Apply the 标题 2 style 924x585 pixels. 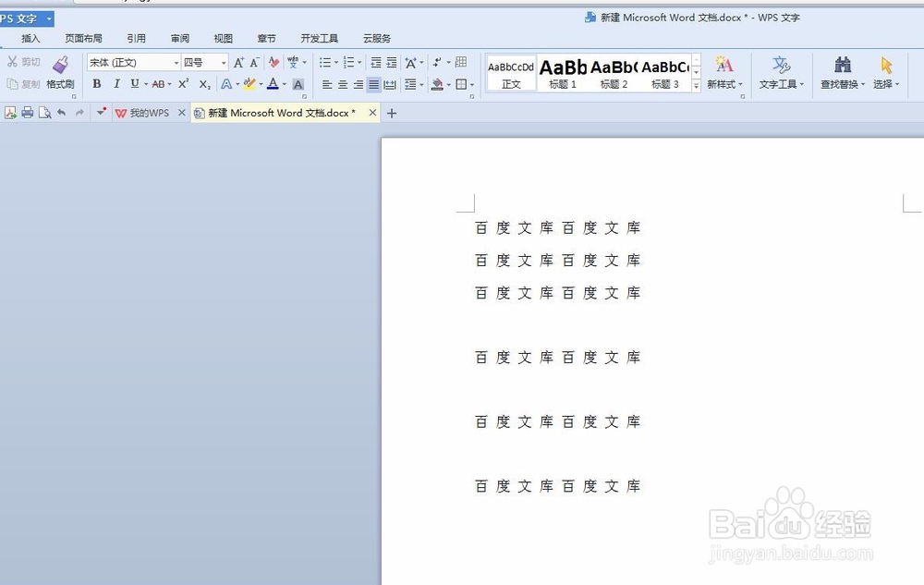[x=614, y=73]
